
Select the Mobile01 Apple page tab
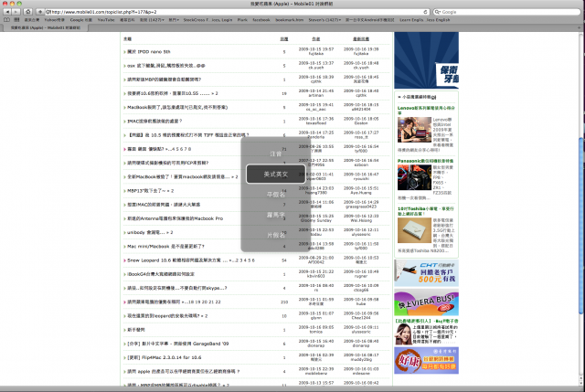coord(46,27)
